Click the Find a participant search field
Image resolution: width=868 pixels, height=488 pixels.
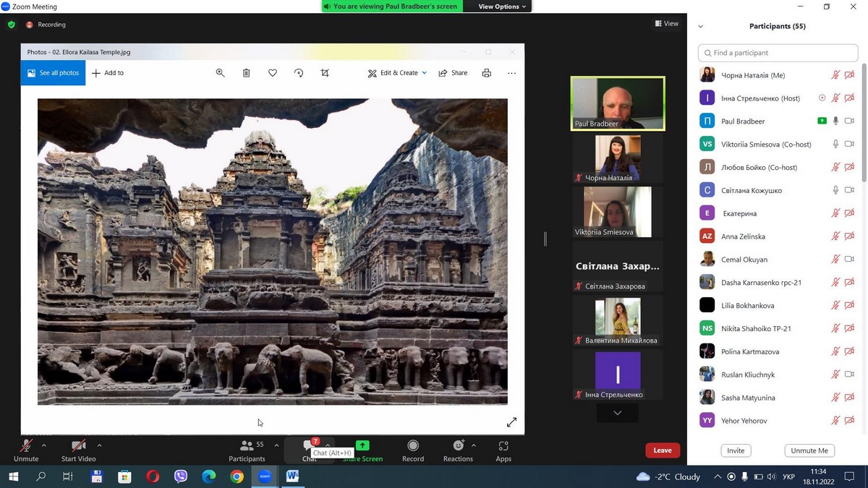[x=778, y=53]
